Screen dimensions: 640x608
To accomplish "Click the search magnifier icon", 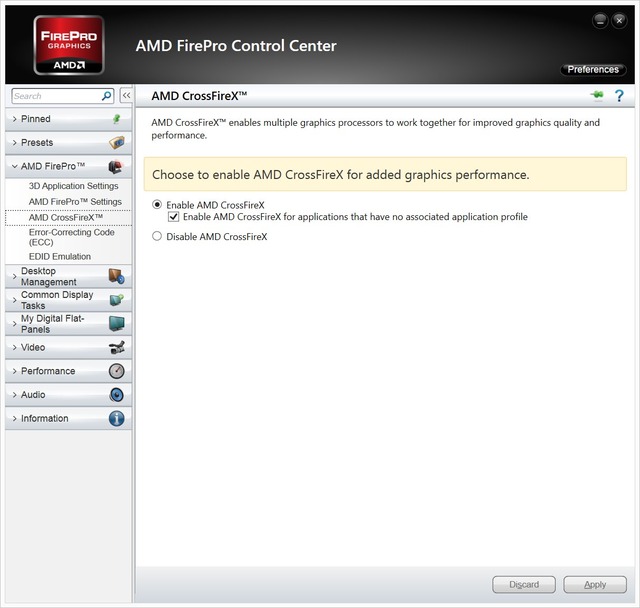I will coord(107,96).
